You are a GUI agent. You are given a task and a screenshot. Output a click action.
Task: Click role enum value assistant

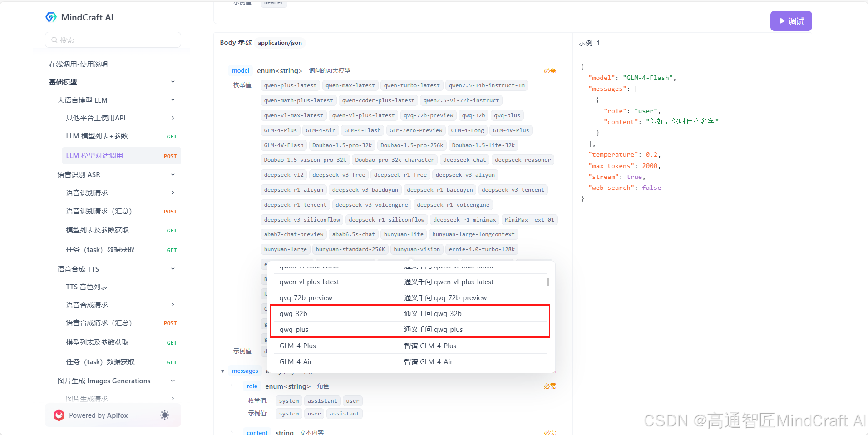click(x=322, y=401)
